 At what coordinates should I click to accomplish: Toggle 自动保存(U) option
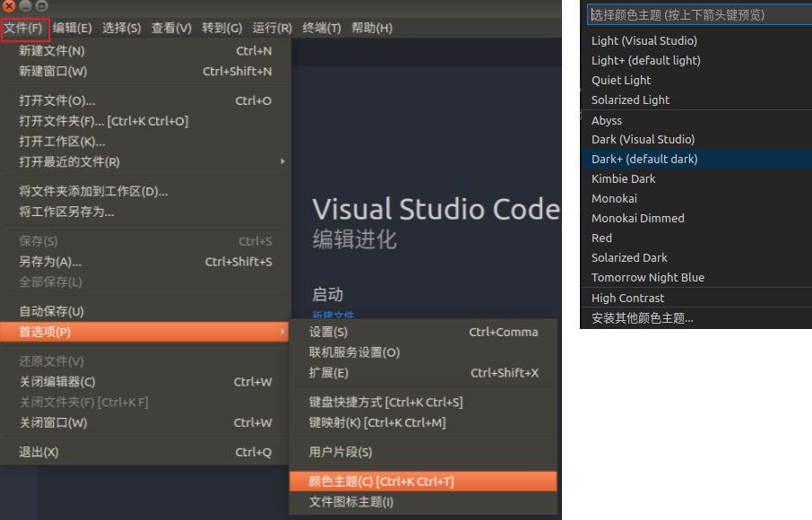(145, 311)
